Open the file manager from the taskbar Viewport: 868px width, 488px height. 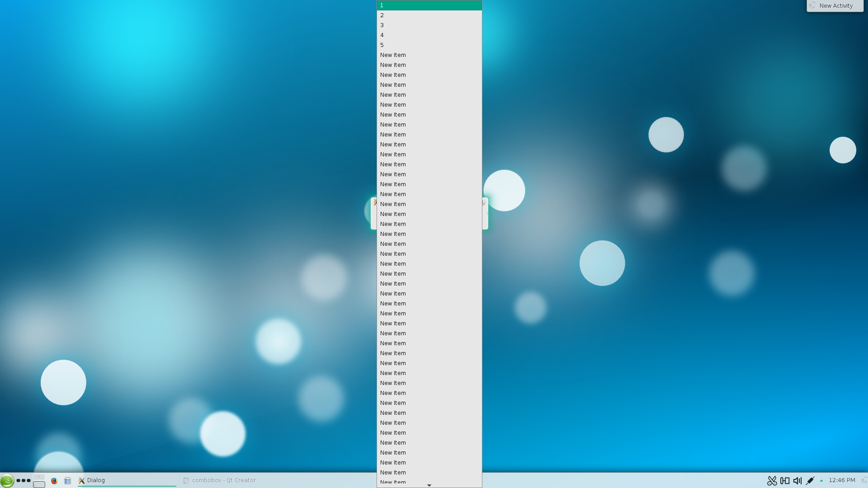tap(67, 481)
